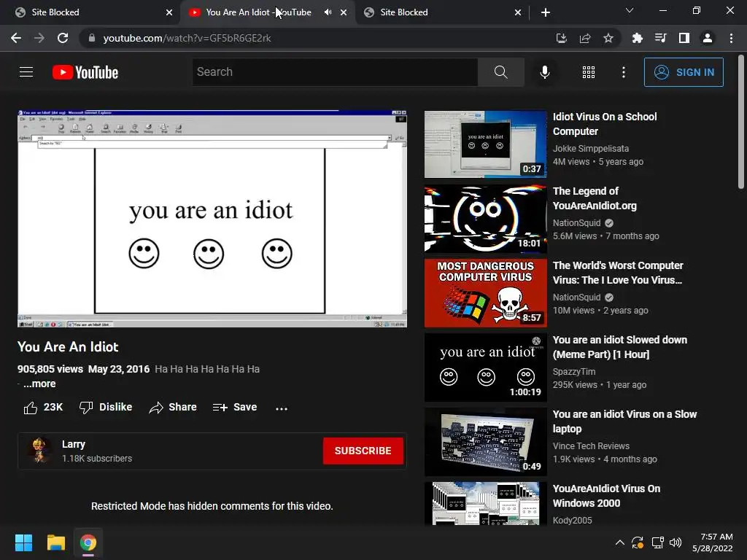Go back in browser
This screenshot has height=560, width=747.
[16, 38]
